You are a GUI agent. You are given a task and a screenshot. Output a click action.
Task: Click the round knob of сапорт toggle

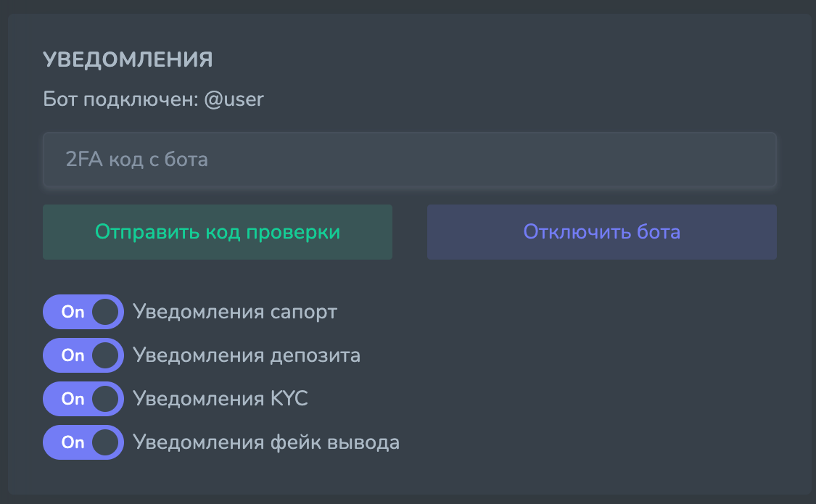point(105,312)
